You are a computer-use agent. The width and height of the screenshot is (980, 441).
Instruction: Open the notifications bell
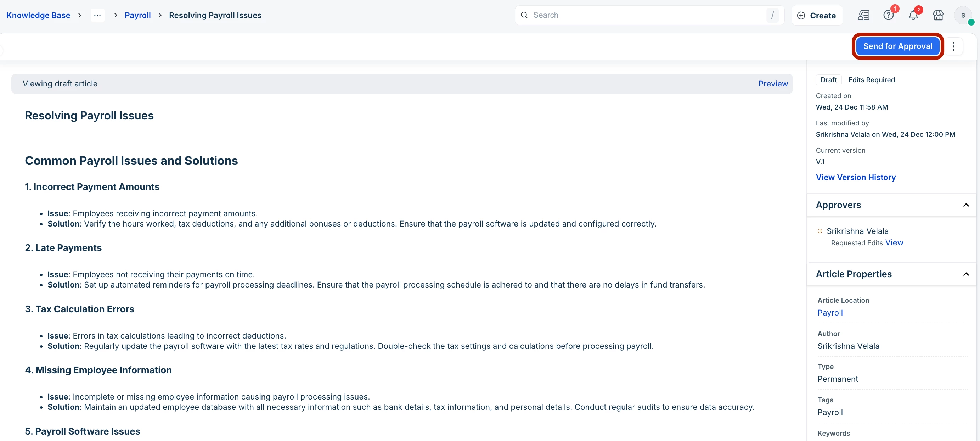click(x=913, y=16)
